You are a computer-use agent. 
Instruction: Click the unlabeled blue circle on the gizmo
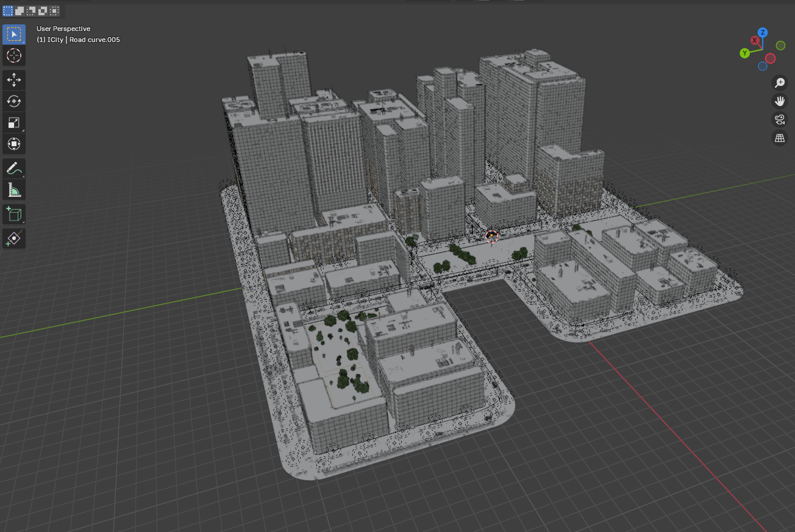point(762,66)
